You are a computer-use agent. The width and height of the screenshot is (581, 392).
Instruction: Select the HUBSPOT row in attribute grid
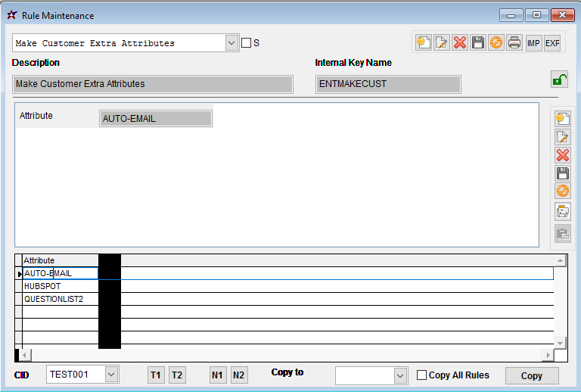click(x=60, y=287)
